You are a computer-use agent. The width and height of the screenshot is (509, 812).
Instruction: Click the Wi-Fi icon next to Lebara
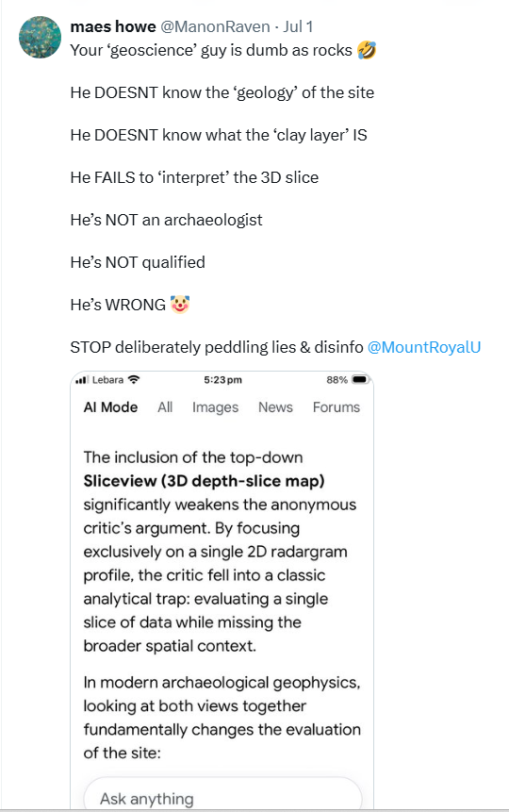pyautogui.click(x=134, y=379)
